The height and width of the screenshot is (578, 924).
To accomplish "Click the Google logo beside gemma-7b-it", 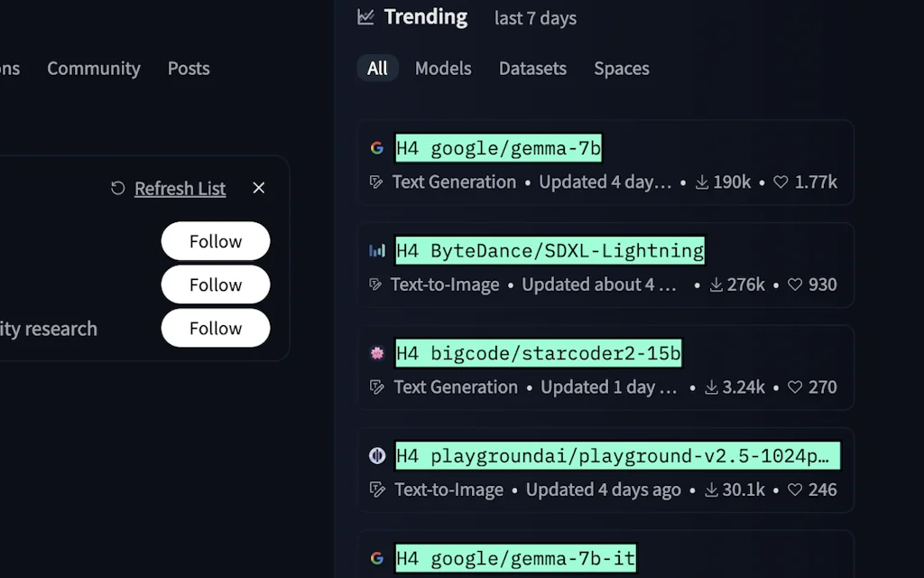I will [376, 558].
